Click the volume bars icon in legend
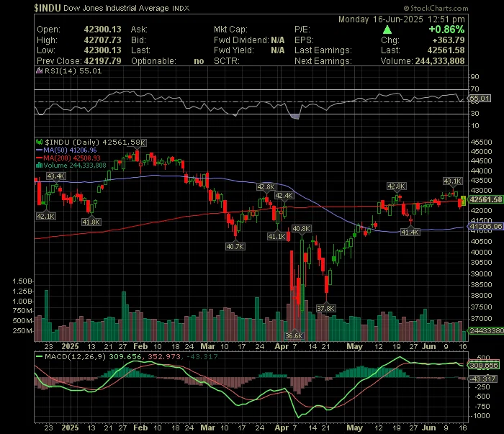 coord(39,166)
